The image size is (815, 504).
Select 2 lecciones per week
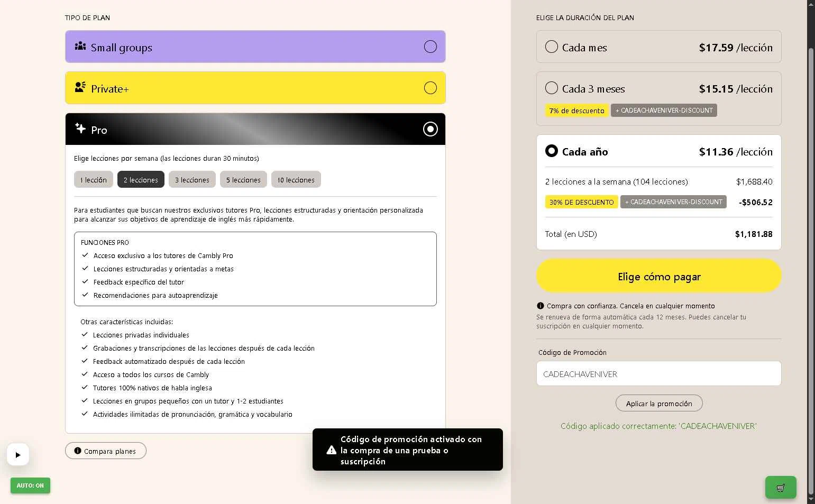point(141,180)
